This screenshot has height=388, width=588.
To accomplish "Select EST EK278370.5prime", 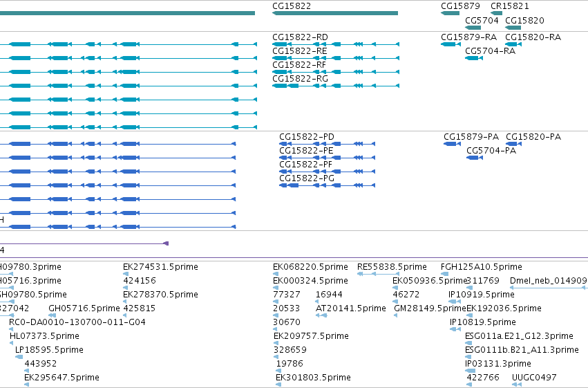I will click(x=160, y=295).
